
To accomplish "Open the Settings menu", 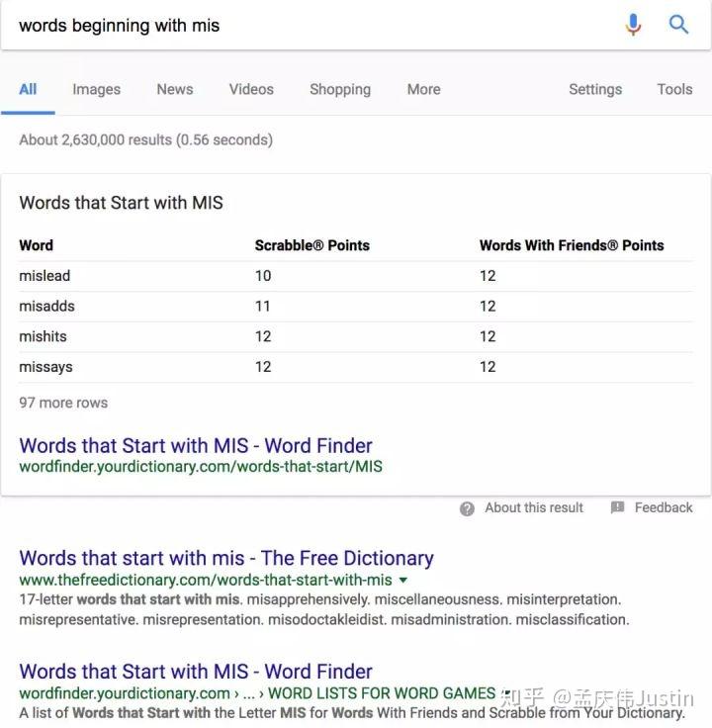I will 594,89.
